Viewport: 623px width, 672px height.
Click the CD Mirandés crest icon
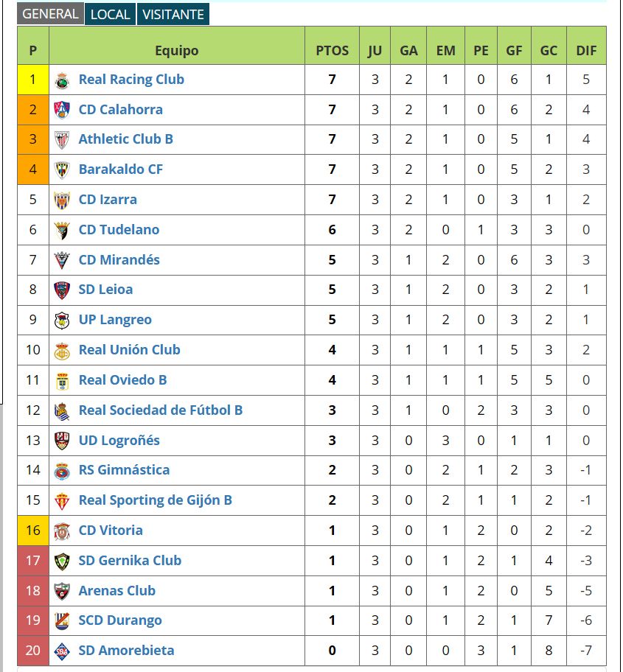(62, 260)
